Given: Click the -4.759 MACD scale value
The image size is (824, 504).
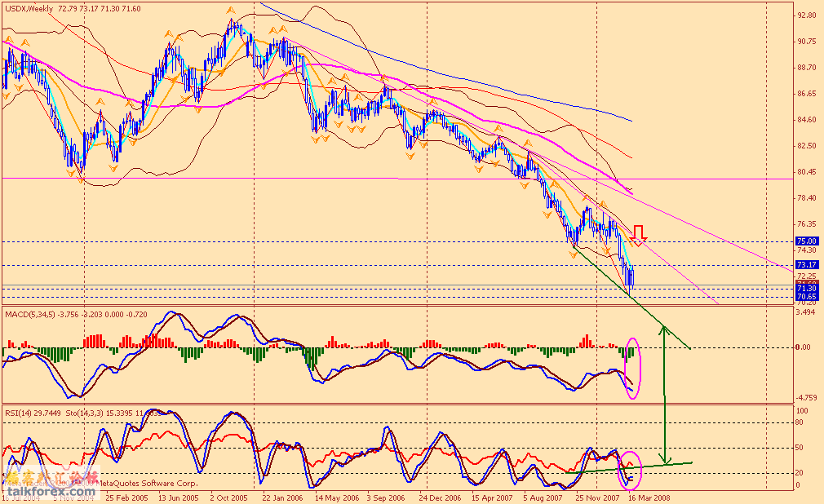Looking at the screenshot, I should point(806,398).
